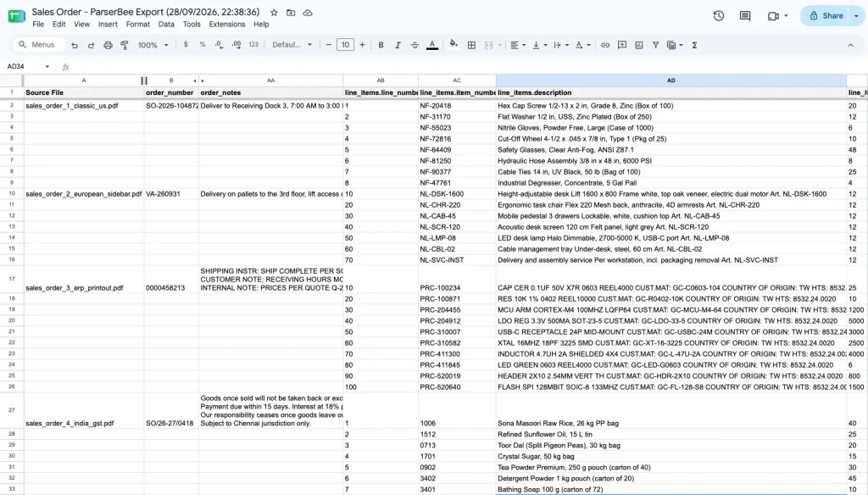Increase decimal places
This screenshot has height=495, width=868.
coord(236,45)
